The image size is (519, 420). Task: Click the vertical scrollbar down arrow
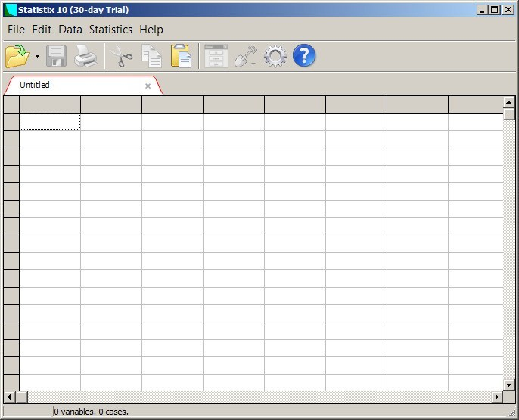click(x=509, y=384)
